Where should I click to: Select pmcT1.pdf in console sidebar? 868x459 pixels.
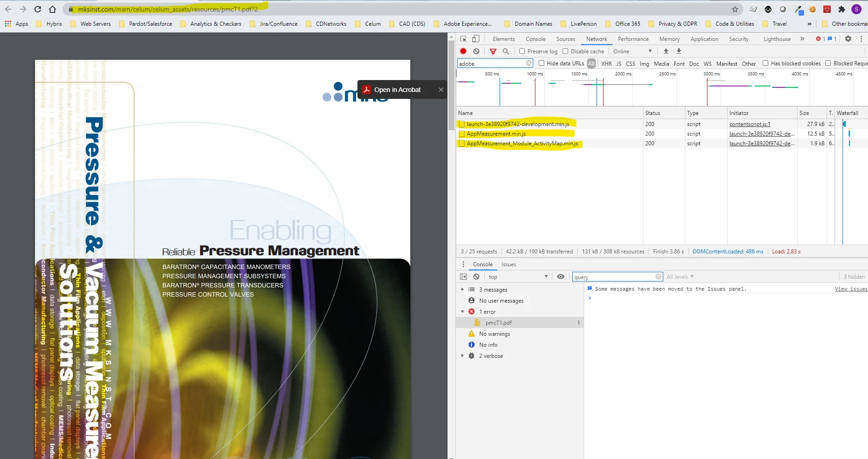520,322
